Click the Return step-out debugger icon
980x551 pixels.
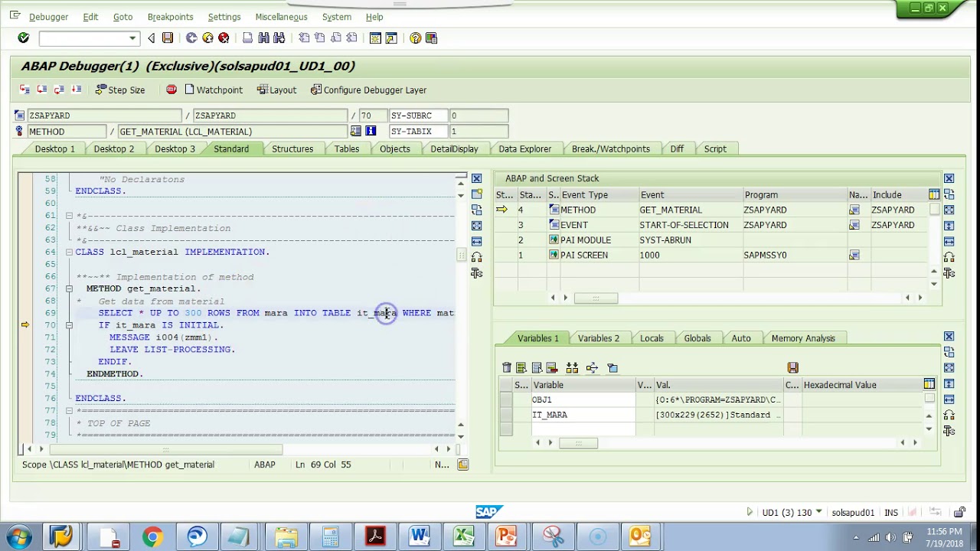click(59, 90)
